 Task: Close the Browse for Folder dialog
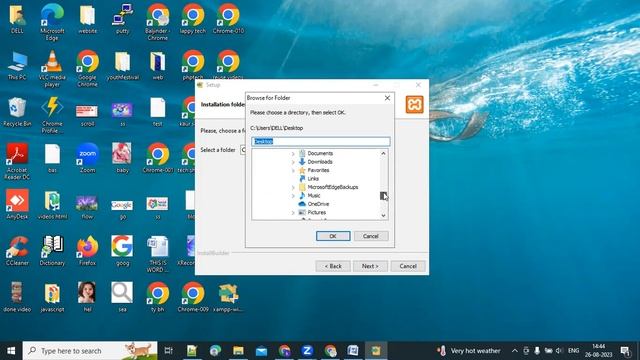[x=387, y=98]
